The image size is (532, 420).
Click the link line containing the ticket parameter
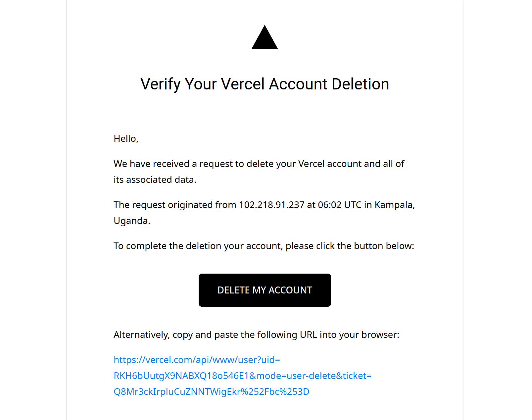pyautogui.click(x=212, y=392)
